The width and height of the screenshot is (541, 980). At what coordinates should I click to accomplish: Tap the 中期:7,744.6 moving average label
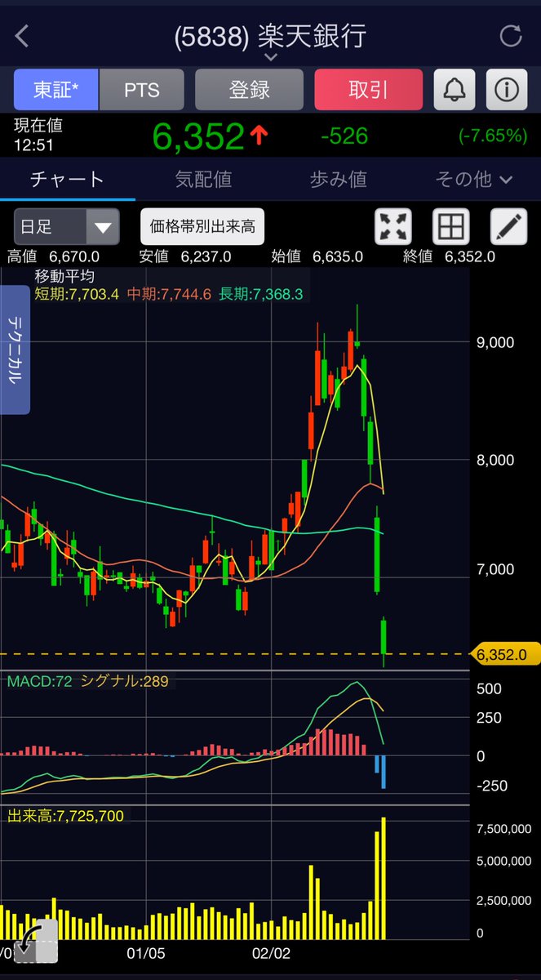(170, 294)
